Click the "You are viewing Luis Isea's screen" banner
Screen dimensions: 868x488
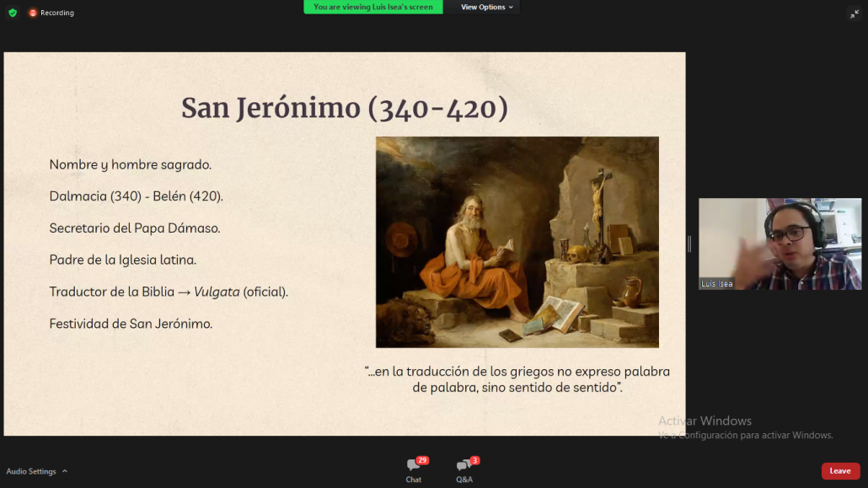(373, 7)
